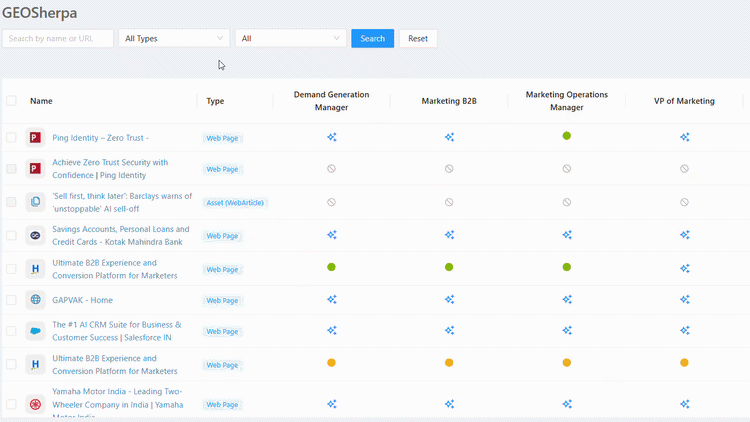Click disabled icon for Achieve Zero Trust Security under VP of Marketing
Viewport: 750px width, 422px height.
click(x=684, y=168)
